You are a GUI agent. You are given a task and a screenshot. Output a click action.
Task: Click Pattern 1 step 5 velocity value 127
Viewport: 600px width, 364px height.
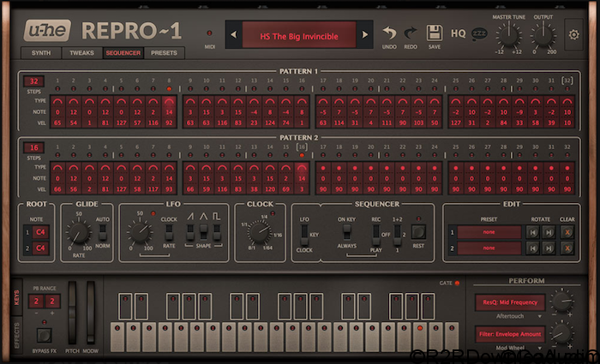click(122, 123)
